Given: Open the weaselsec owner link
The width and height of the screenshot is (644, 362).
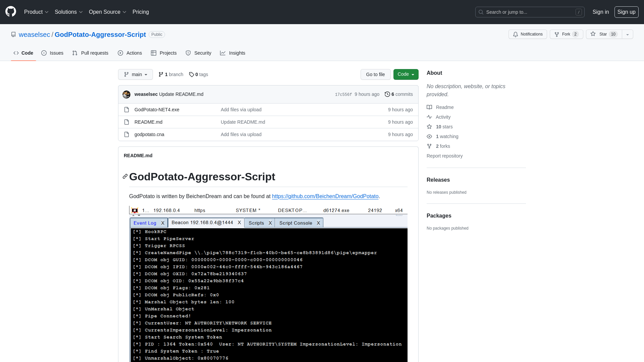Looking at the screenshot, I should (x=34, y=35).
